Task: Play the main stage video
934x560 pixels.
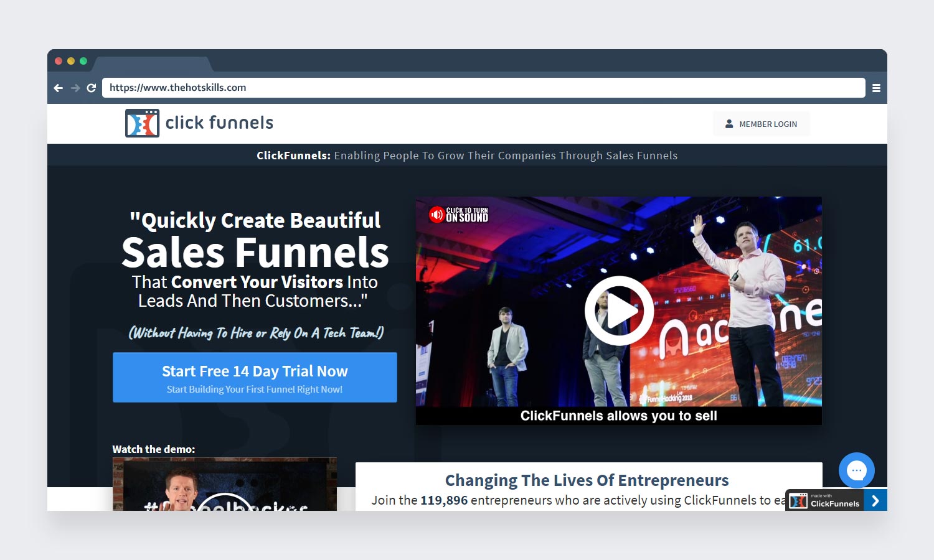Action: [619, 310]
